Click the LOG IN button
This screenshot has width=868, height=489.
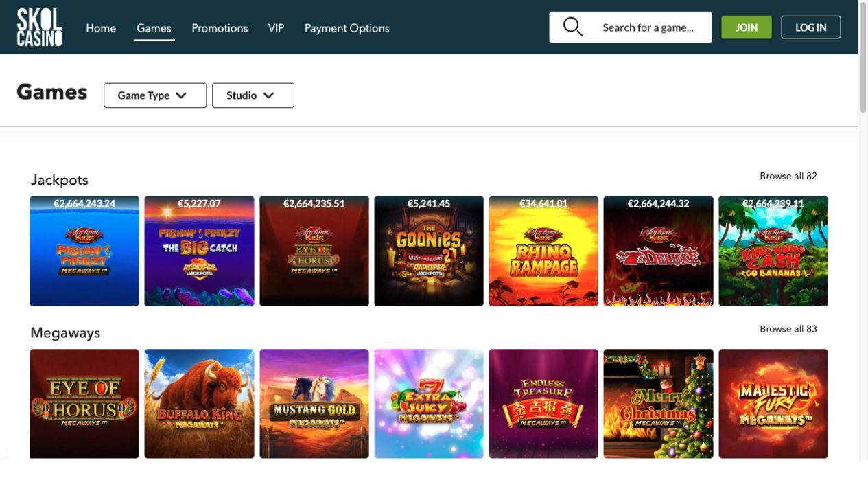pyautogui.click(x=811, y=27)
